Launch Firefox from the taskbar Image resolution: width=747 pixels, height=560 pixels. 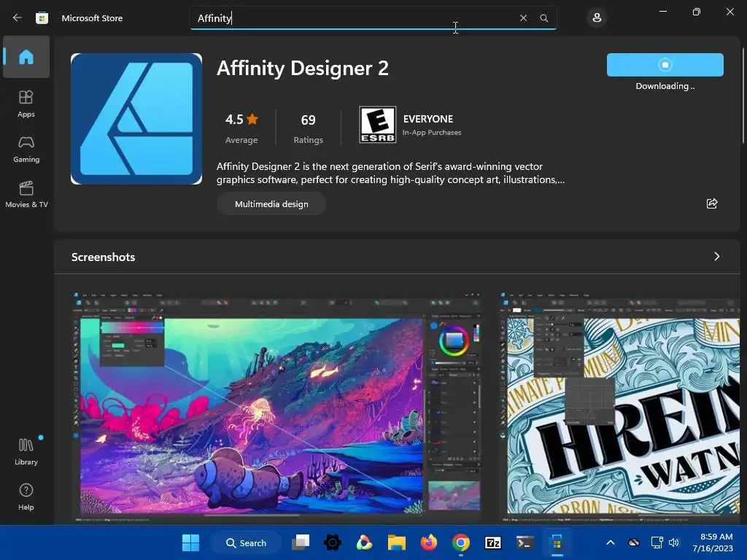point(429,542)
